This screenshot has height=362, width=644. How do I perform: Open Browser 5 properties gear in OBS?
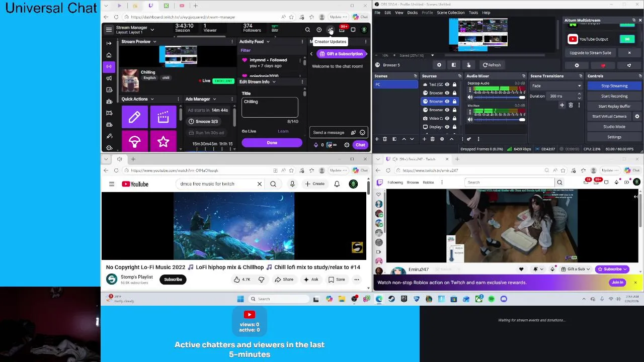439,65
